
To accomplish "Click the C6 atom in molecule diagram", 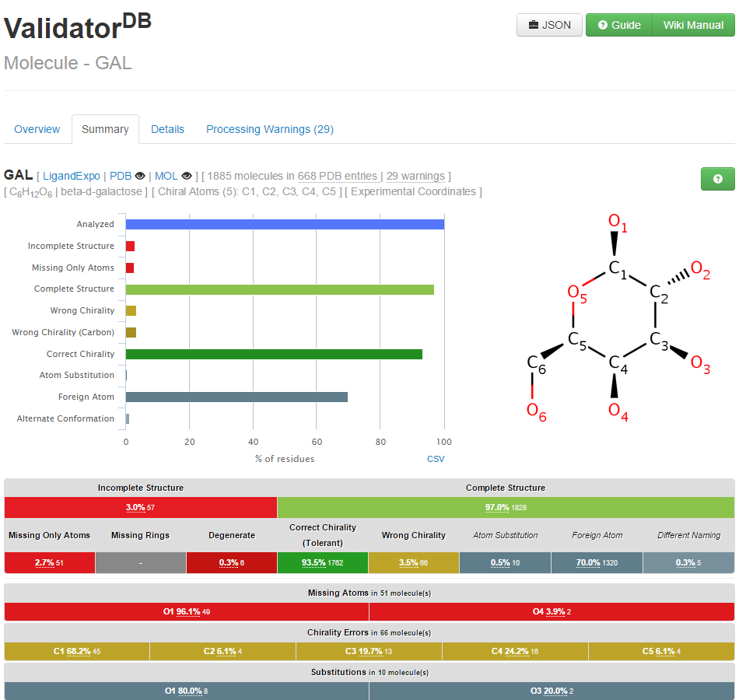I will [536, 364].
